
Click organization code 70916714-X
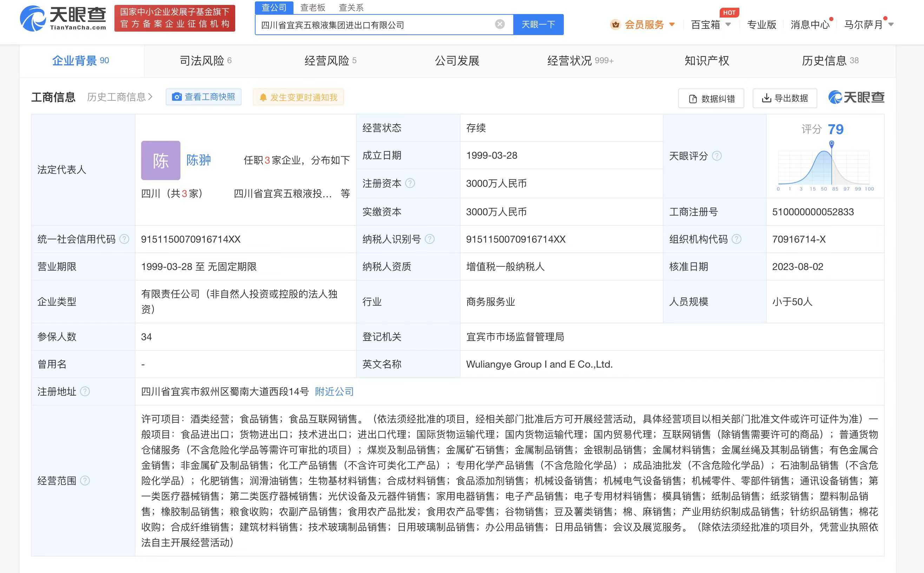tap(799, 239)
